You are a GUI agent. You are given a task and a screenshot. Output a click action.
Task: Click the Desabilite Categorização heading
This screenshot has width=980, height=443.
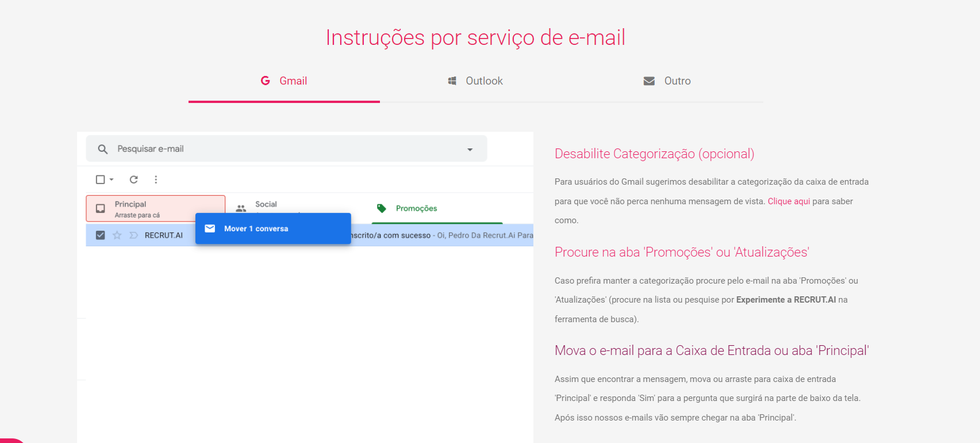pyautogui.click(x=654, y=154)
